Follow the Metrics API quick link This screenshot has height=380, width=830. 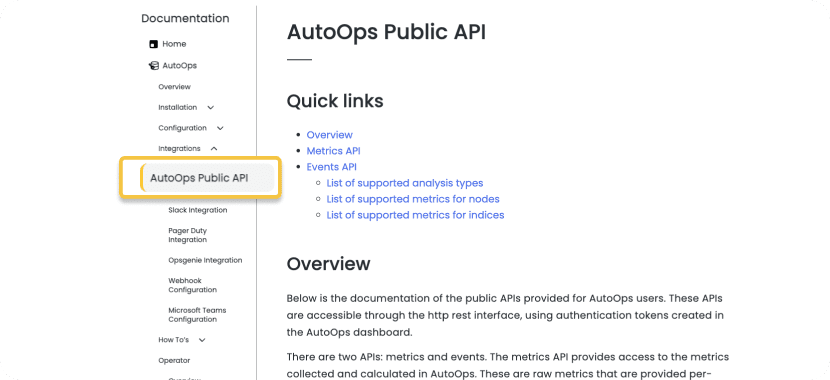[x=333, y=151]
